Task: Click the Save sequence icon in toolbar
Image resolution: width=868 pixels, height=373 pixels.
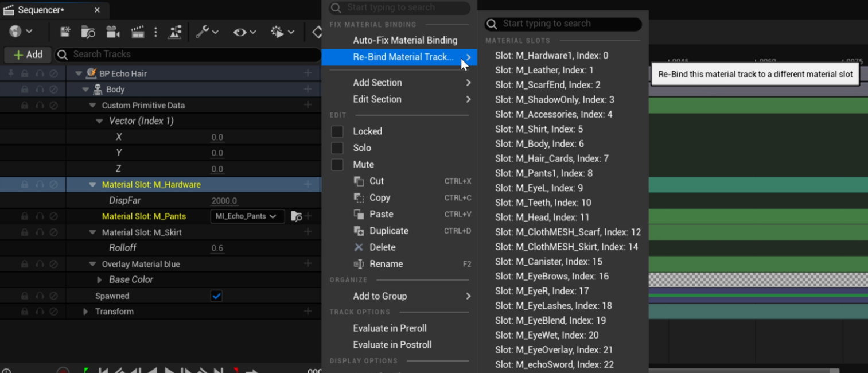Action: coord(65,32)
